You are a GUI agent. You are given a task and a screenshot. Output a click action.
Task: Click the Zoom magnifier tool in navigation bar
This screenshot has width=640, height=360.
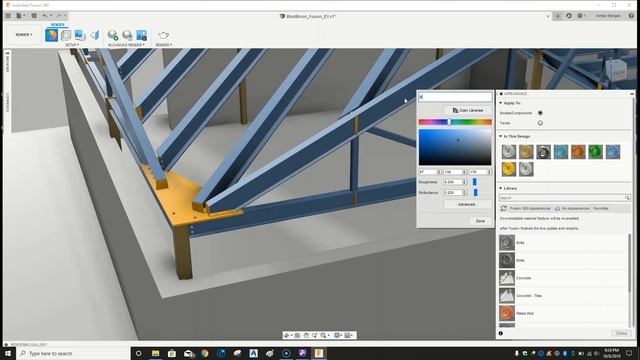(324, 335)
